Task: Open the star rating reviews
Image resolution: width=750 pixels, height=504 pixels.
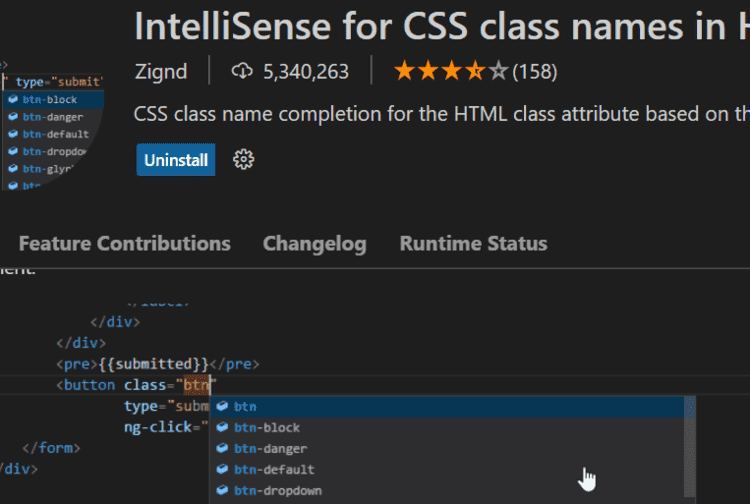Action: [x=451, y=71]
